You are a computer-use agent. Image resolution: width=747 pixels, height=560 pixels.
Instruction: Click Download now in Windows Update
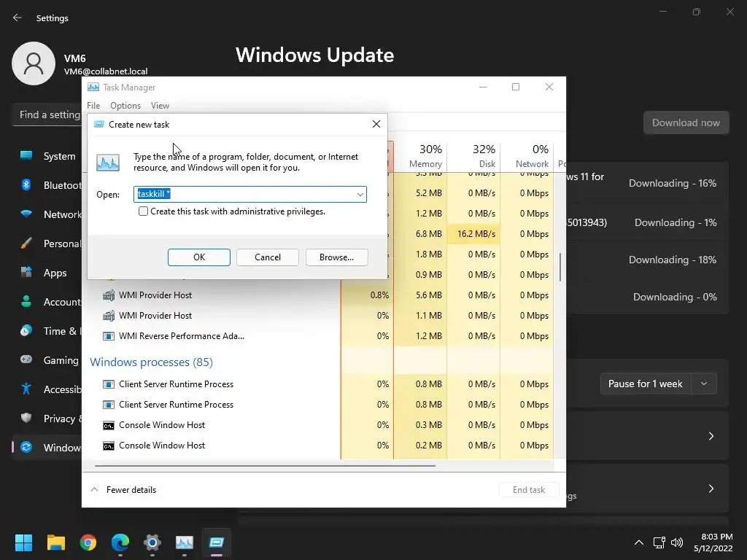[686, 122]
